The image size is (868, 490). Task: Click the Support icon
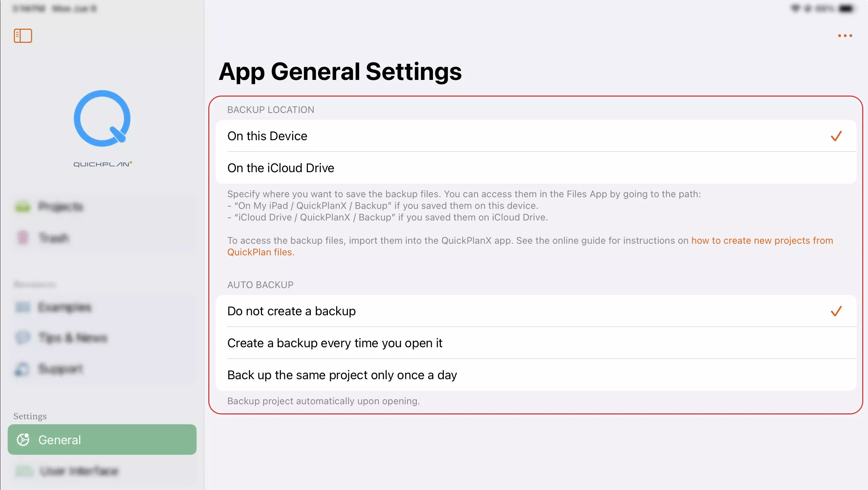pyautogui.click(x=23, y=369)
